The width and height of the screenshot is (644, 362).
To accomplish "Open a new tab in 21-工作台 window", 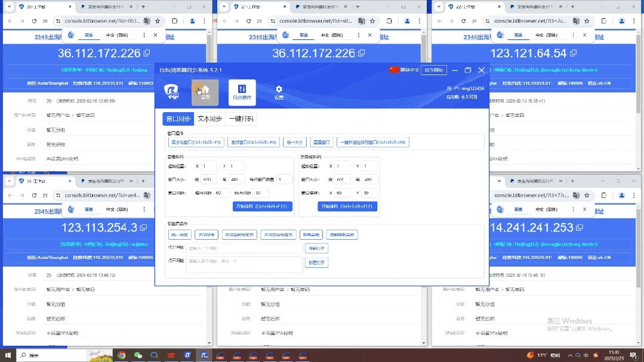I will (x=358, y=7).
